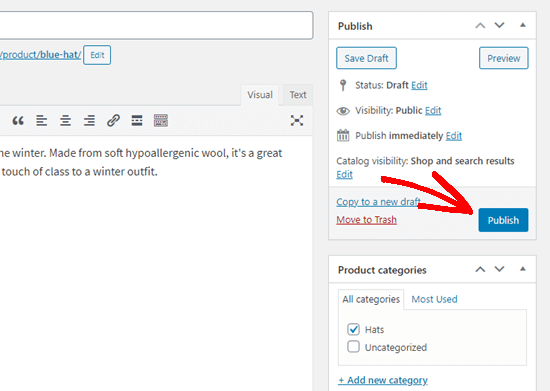
Task: Insert a link using the chain icon
Action: point(113,121)
